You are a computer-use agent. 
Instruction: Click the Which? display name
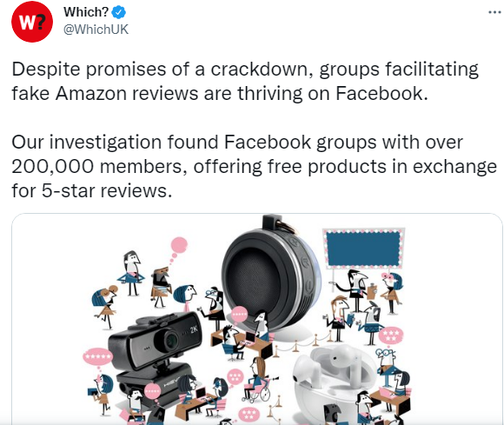coord(86,12)
